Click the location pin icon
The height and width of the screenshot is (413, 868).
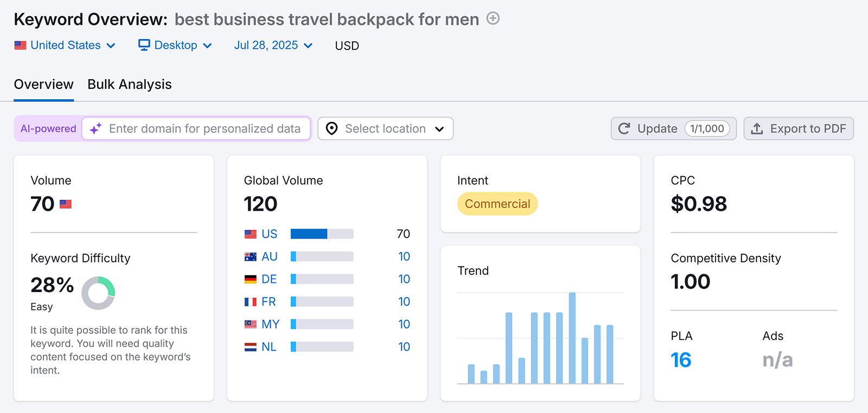coord(332,129)
